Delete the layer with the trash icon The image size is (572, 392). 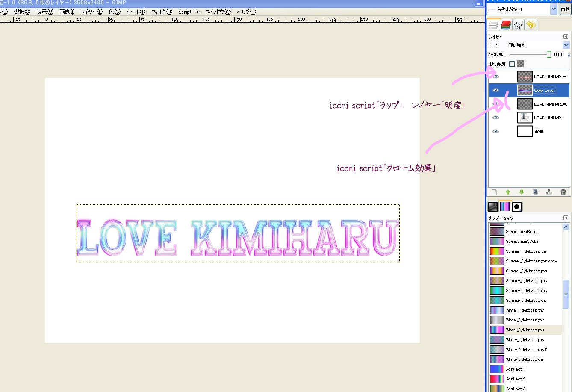(x=563, y=192)
